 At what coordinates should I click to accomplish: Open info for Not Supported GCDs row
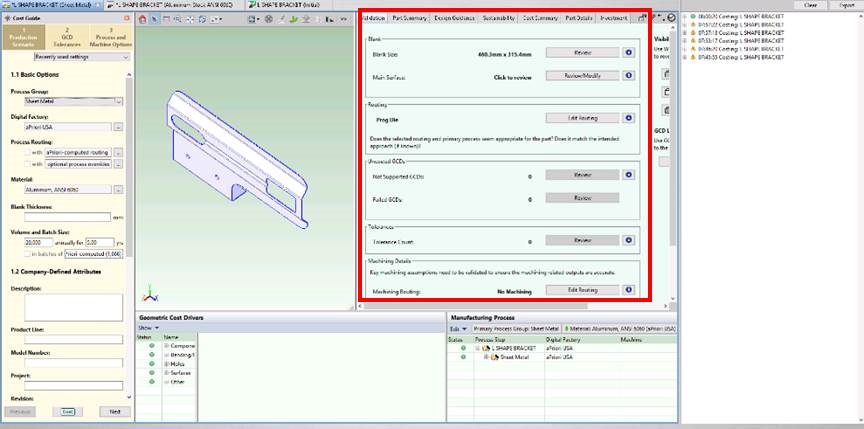[629, 175]
